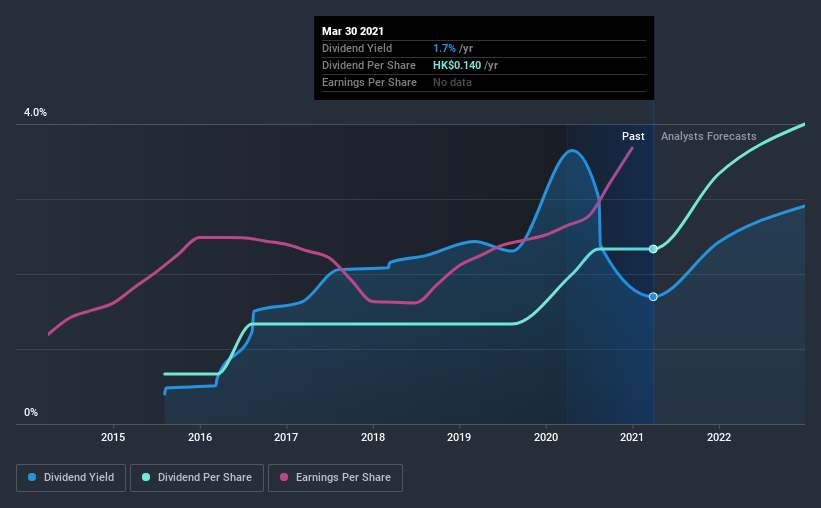Click the teal Dividend Per Share legend dot
Viewport: 821px width, 508px height.
[146, 477]
